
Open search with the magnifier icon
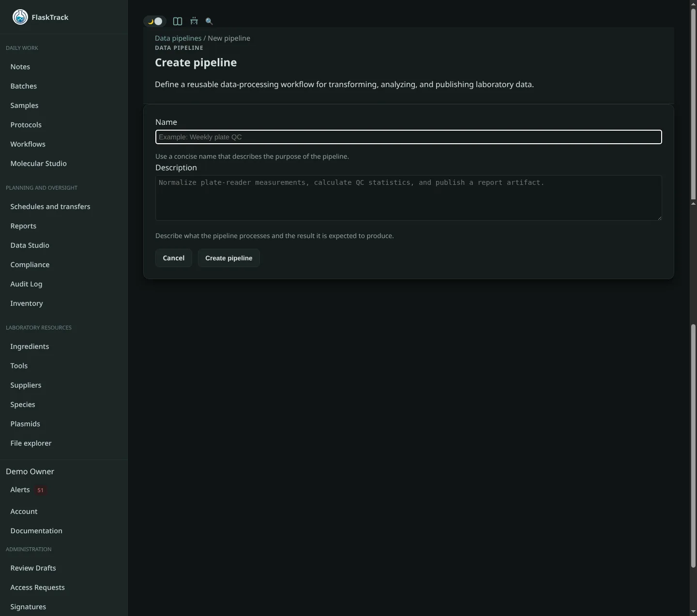(x=209, y=21)
